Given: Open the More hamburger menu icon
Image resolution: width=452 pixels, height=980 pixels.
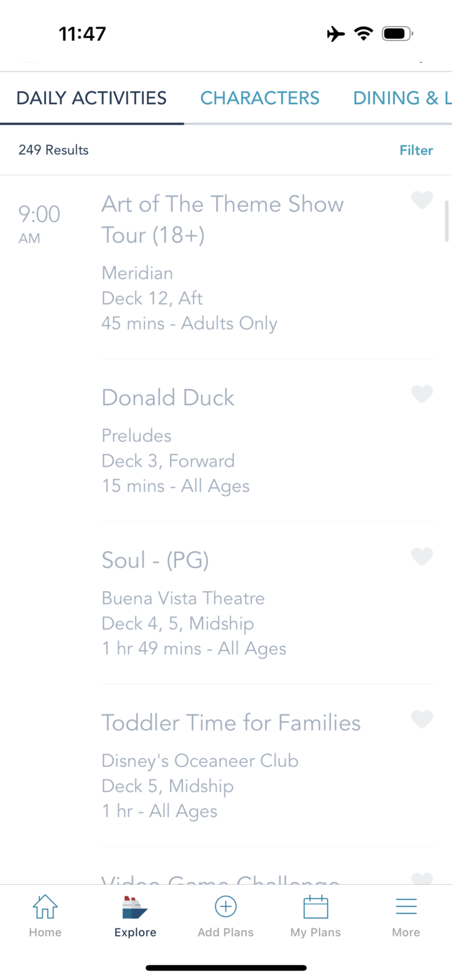Looking at the screenshot, I should pos(406,906).
